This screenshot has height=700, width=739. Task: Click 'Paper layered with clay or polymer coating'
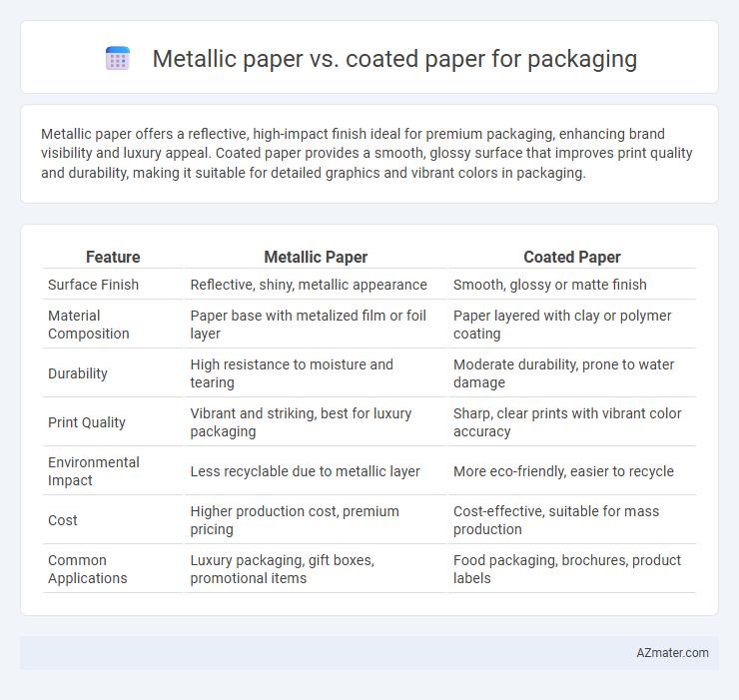tap(562, 325)
